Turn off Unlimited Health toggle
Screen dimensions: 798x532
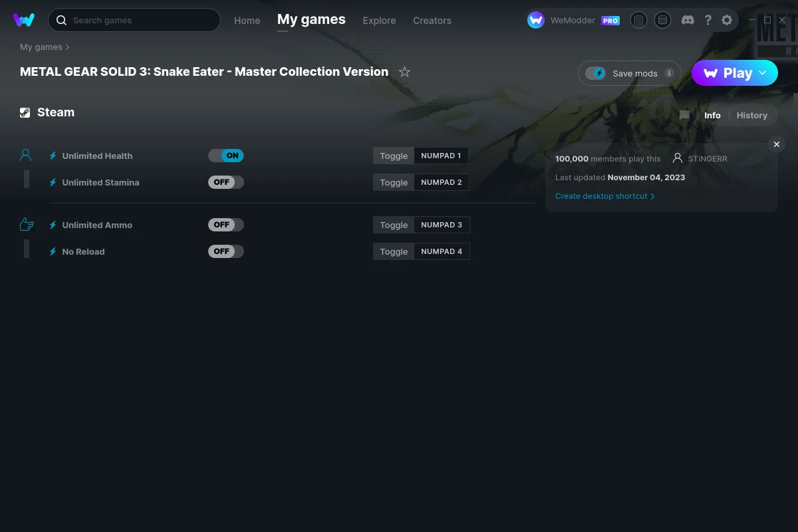click(x=226, y=156)
